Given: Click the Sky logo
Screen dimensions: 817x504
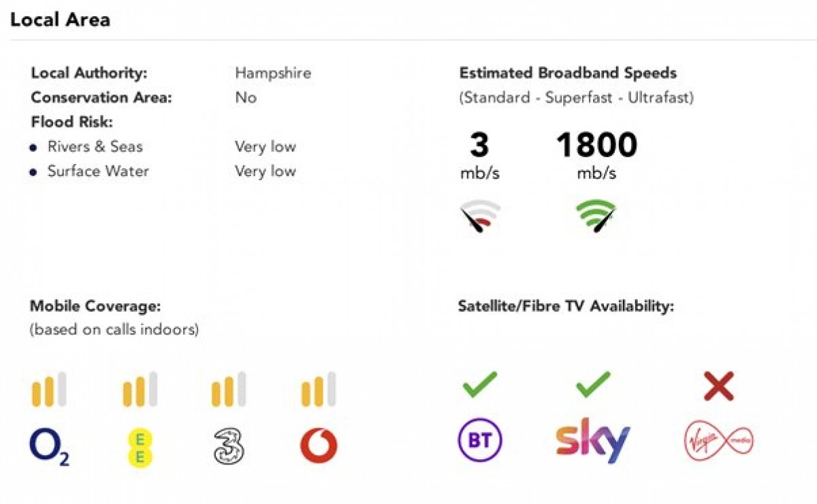Looking at the screenshot, I should 592,442.
